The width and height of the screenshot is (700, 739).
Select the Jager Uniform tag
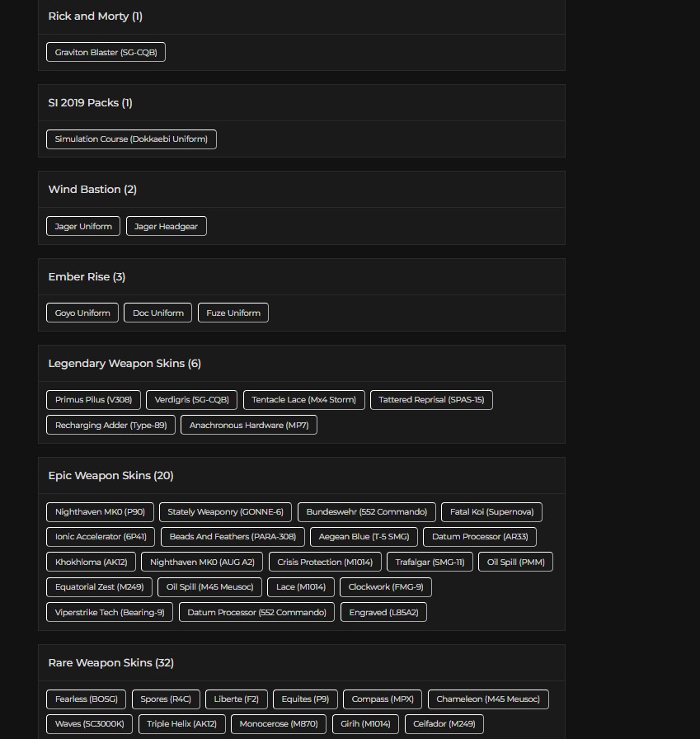tap(83, 226)
